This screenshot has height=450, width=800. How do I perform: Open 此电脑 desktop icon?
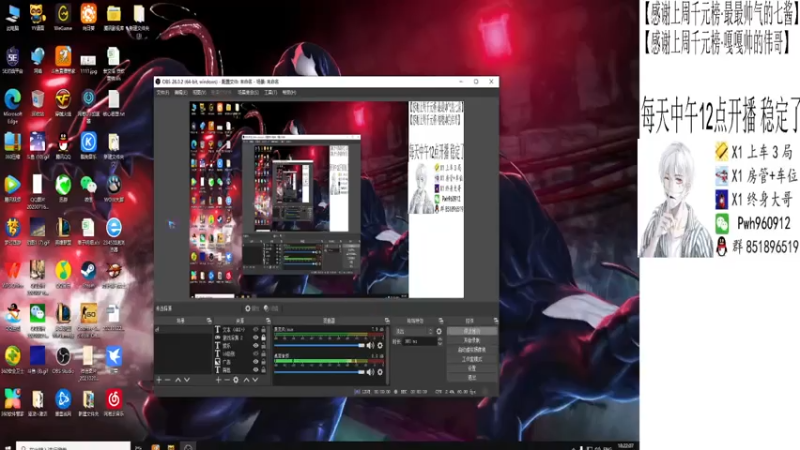pyautogui.click(x=12, y=17)
